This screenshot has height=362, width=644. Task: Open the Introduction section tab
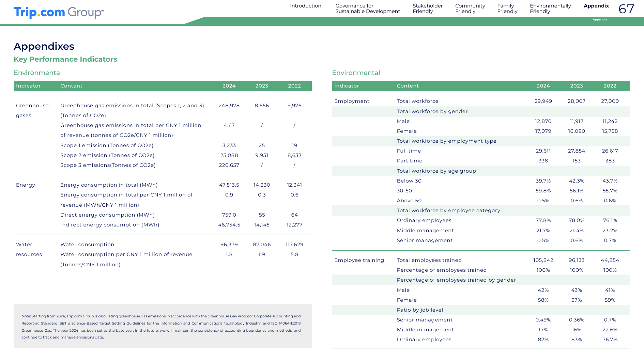[306, 6]
